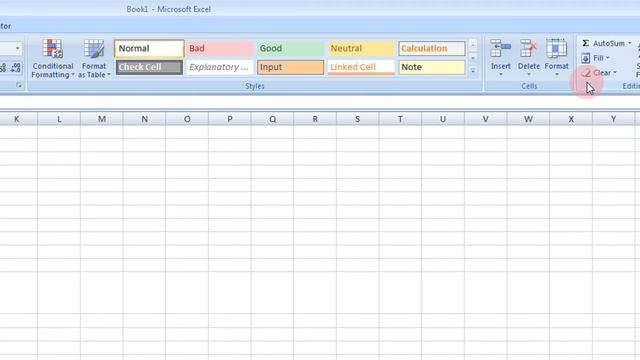This screenshot has width=640, height=360.
Task: Apply the Normal cell style
Action: pos(149,48)
